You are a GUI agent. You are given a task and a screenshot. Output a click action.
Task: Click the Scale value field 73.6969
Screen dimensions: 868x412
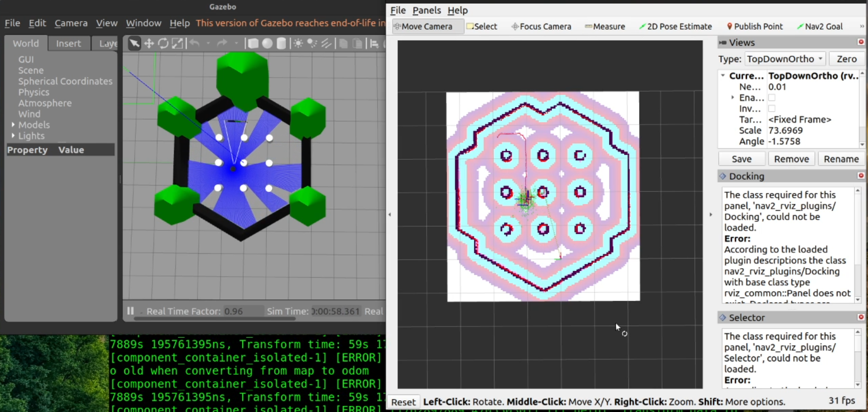click(x=786, y=131)
